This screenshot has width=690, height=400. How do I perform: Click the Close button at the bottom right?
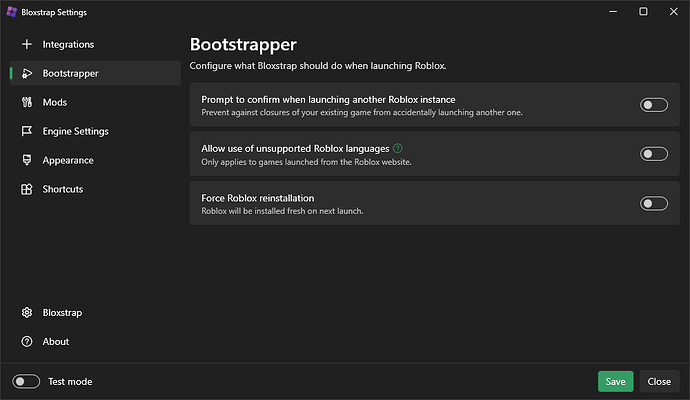point(659,382)
